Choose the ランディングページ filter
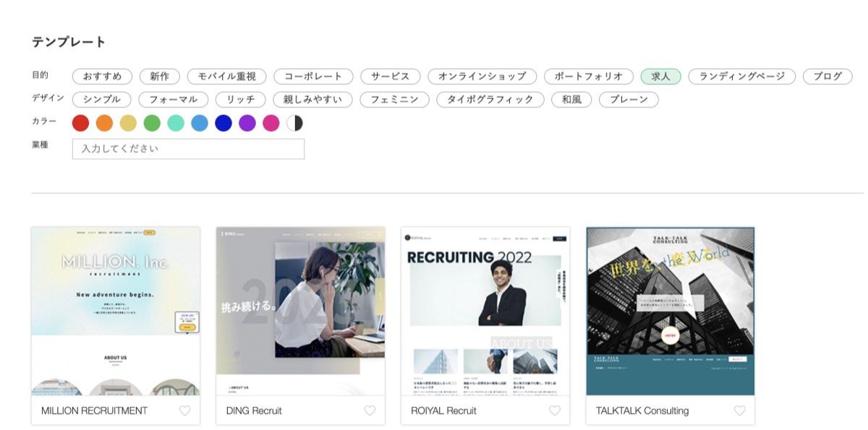Image resolution: width=868 pixels, height=430 pixels. click(742, 77)
